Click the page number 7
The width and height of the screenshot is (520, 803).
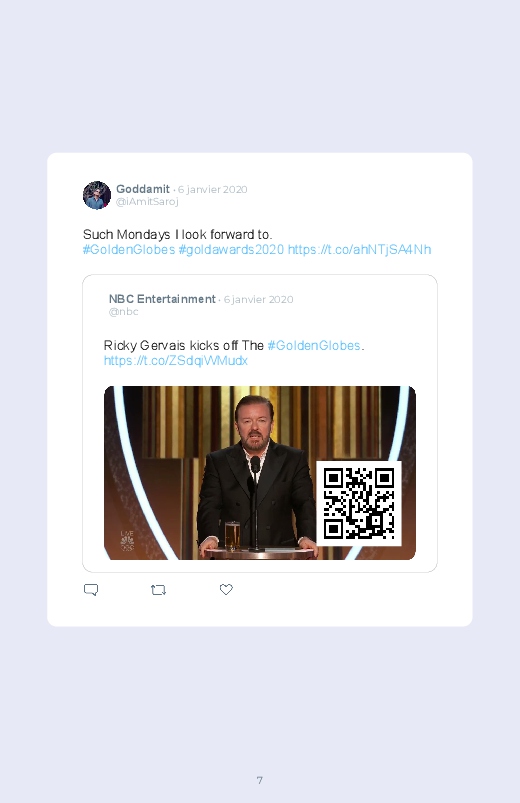pos(260,780)
